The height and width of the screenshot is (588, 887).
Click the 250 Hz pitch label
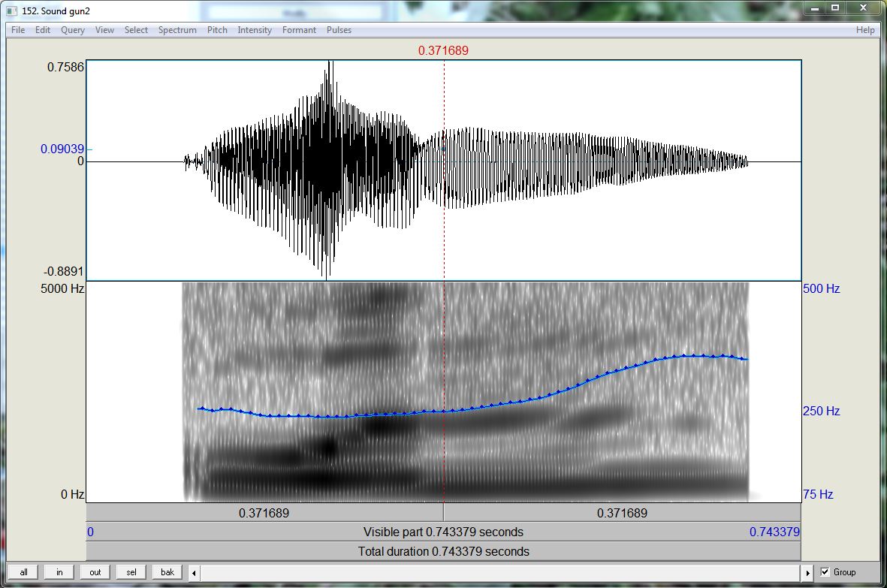822,411
